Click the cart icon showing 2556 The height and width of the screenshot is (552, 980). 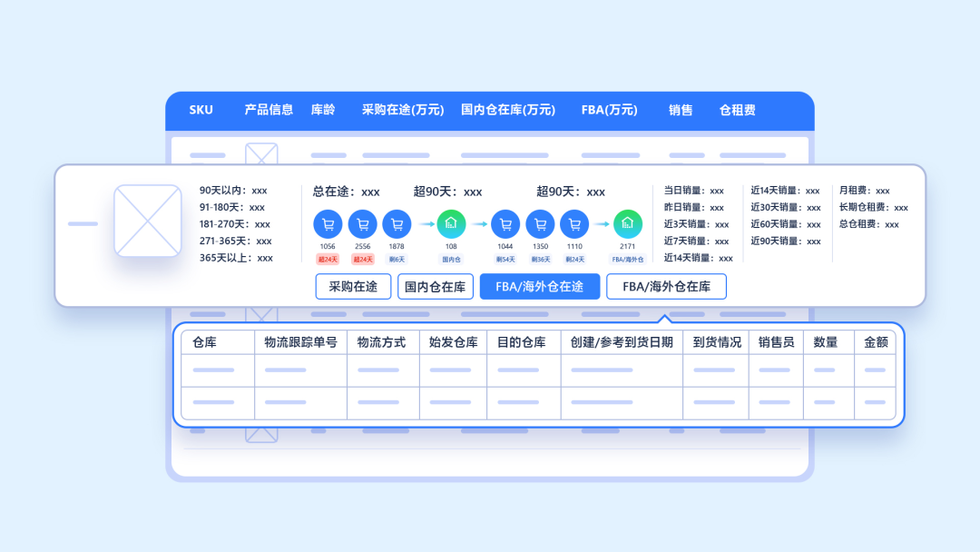pyautogui.click(x=362, y=222)
